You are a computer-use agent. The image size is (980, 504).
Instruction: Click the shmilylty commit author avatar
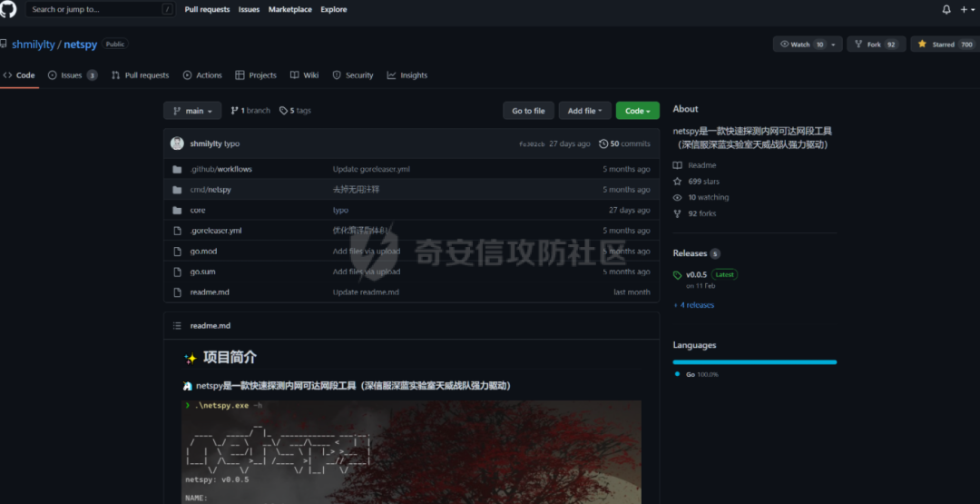coord(177,143)
